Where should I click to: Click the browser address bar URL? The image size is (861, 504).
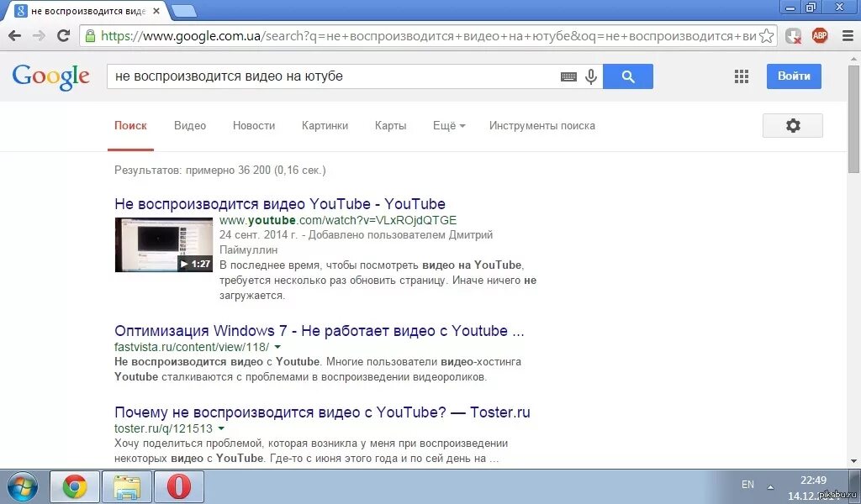428,36
